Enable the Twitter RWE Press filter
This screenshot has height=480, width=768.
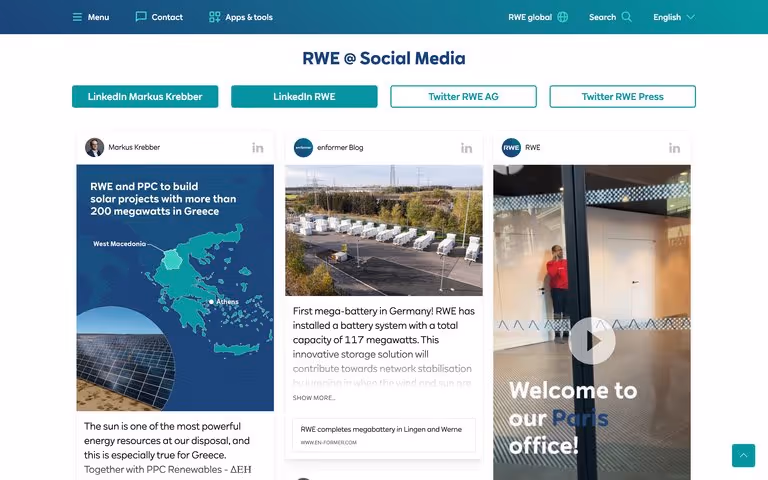[623, 96]
